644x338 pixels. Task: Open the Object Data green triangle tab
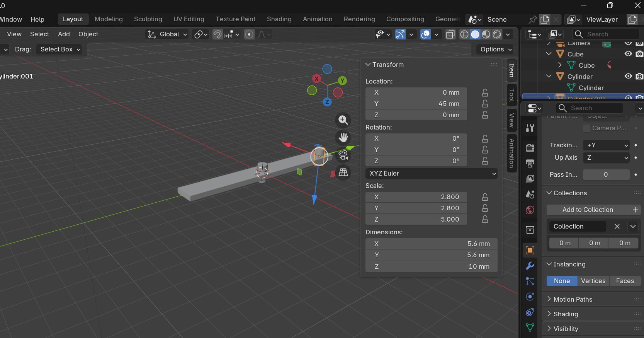click(530, 328)
